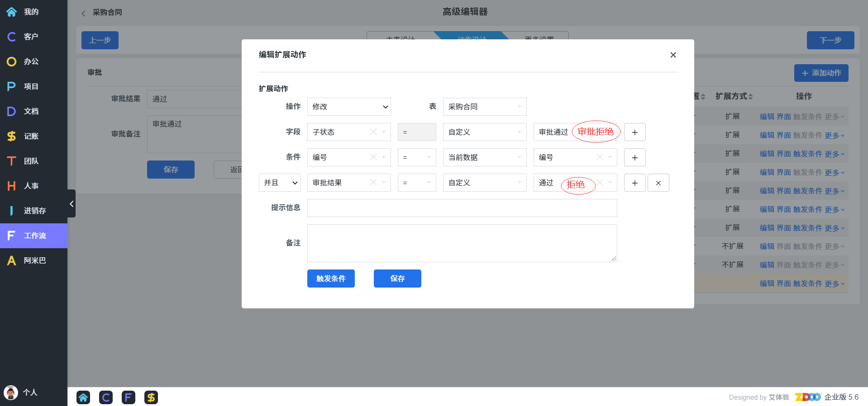The height and width of the screenshot is (406, 868).
Task: Open the 阿米巴 sidebar item
Action: pos(34,260)
